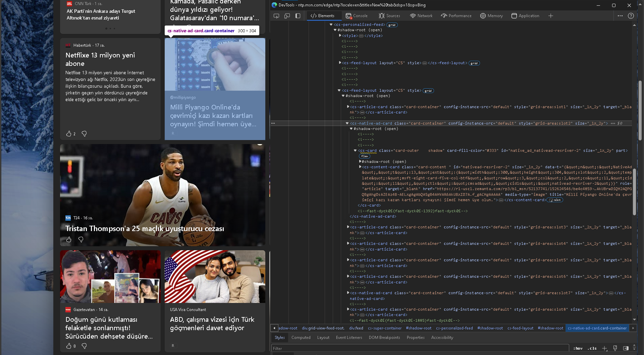This screenshot has width=644, height=355.
Task: Expand the cs-article-card slot3 node
Action: (x=348, y=227)
